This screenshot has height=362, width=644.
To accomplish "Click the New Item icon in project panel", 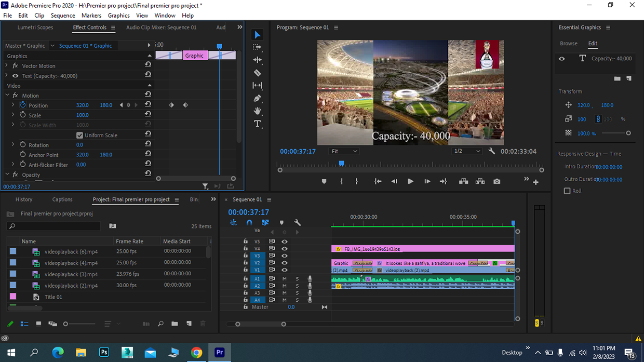I will pyautogui.click(x=189, y=324).
